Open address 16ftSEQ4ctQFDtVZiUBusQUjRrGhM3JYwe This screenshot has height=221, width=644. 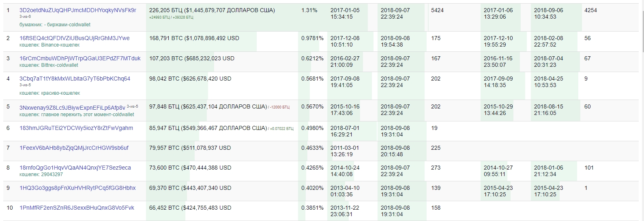coord(75,38)
